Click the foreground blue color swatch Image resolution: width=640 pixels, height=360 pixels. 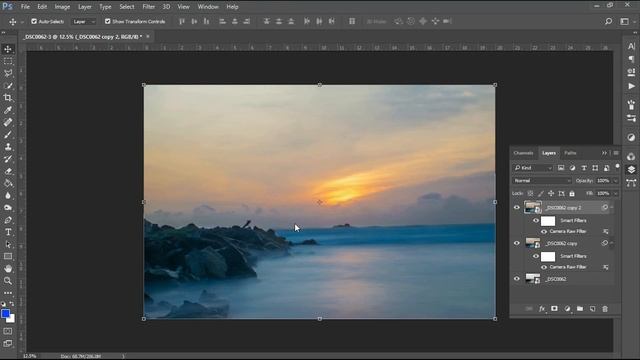pos(5,313)
